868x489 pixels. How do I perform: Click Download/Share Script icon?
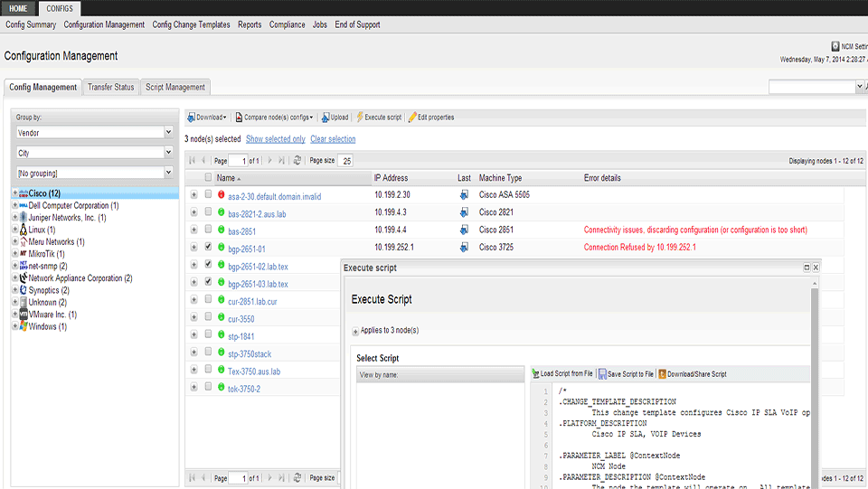click(662, 374)
